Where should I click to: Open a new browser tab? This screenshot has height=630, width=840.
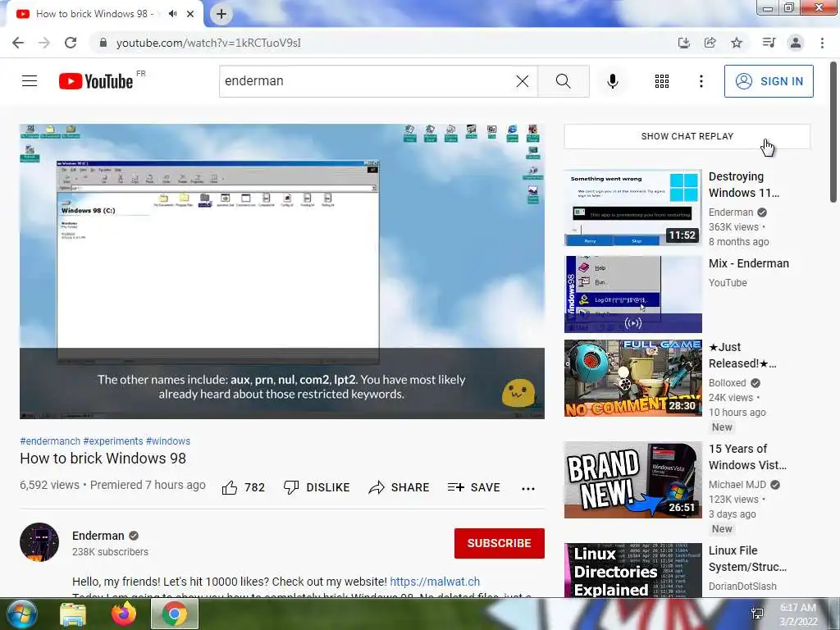(x=221, y=14)
